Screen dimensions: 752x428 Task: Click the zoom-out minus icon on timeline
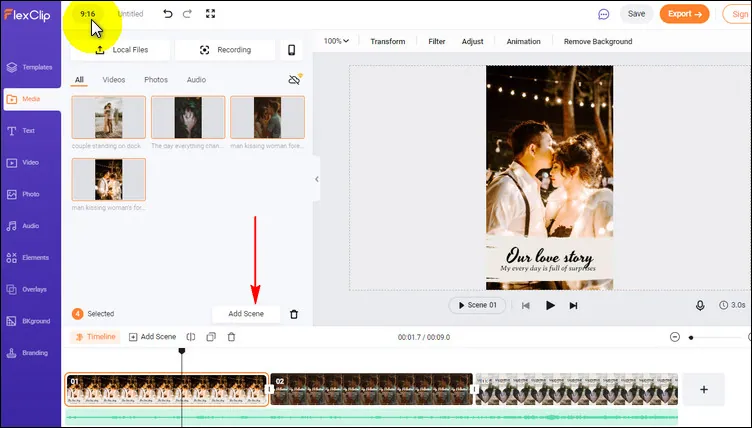coord(675,337)
